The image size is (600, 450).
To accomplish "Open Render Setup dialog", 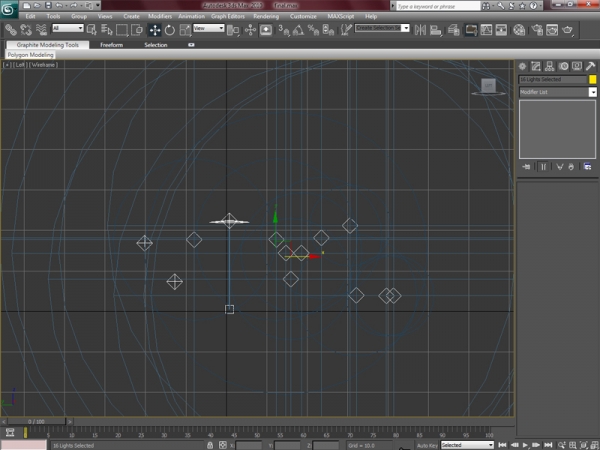I will [537, 30].
